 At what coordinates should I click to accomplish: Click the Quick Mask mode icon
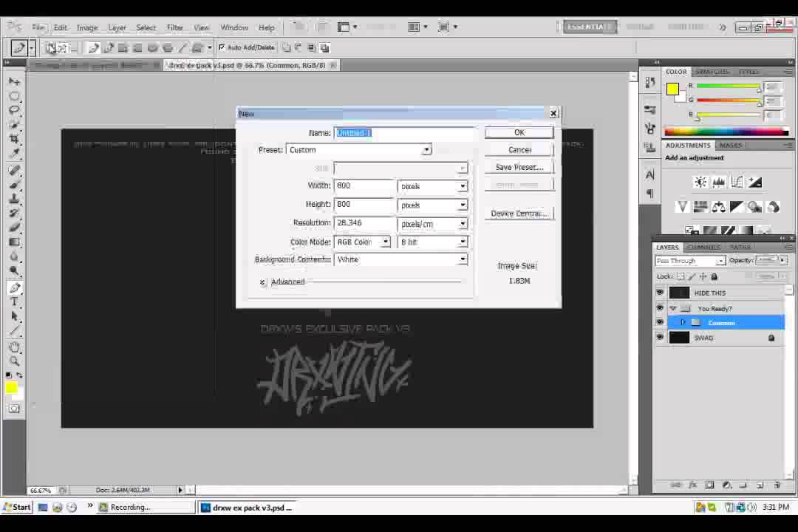pyautogui.click(x=14, y=409)
